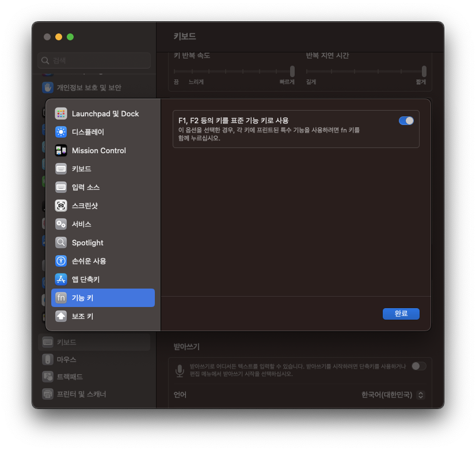The image size is (476, 451).
Task: Click the 받아쓰기 section heading
Action: tap(186, 347)
